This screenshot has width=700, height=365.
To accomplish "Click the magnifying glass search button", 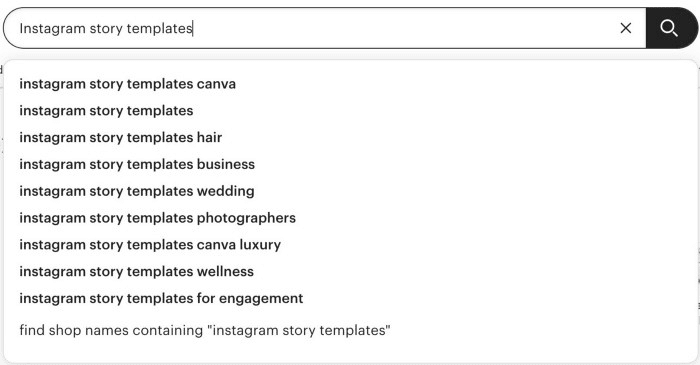I will [671, 28].
